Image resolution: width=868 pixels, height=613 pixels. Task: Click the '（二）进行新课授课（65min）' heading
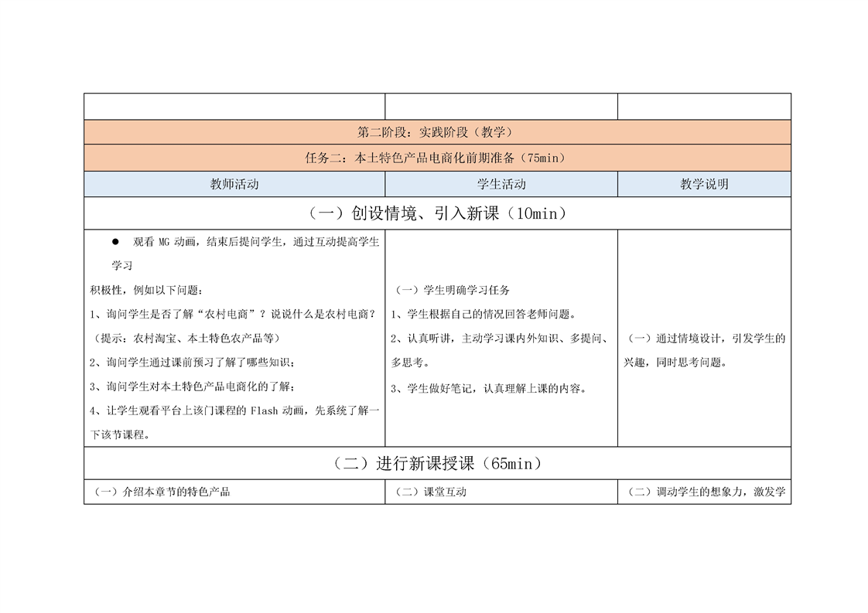437,463
